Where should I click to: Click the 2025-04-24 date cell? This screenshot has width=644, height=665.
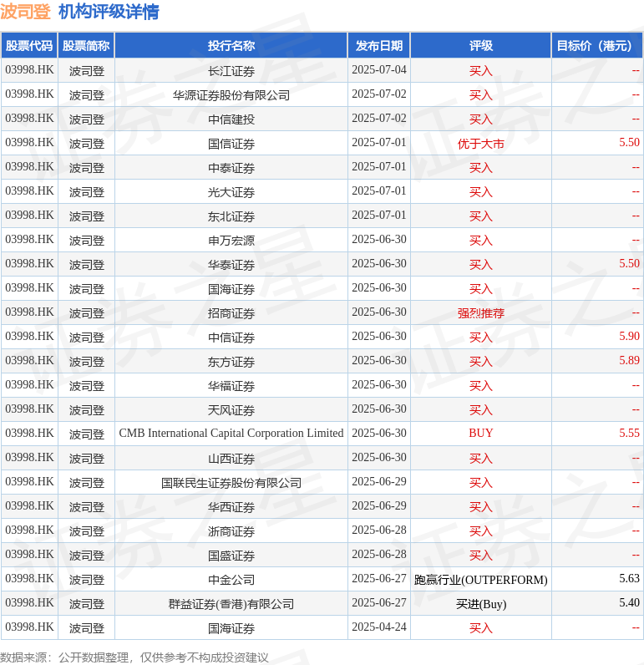point(379,627)
